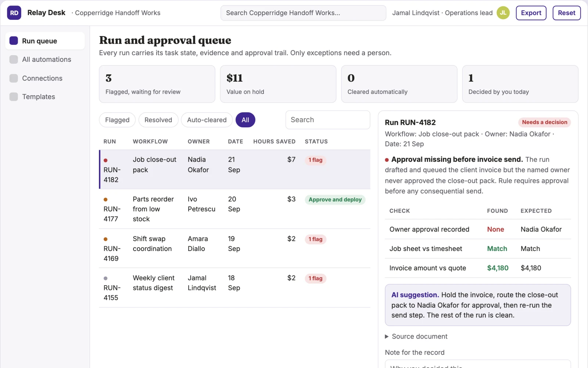
Task: Focus the Search Copperridge Handoff Works field
Action: (303, 13)
